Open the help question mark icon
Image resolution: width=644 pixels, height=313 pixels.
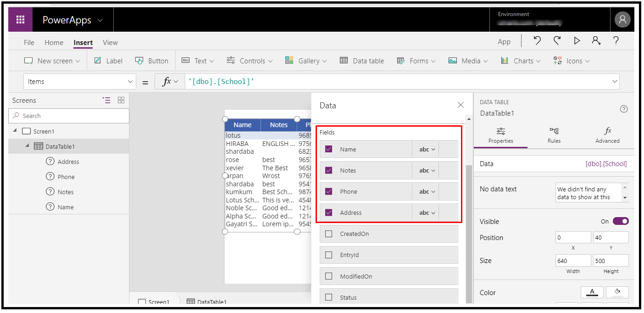pyautogui.click(x=616, y=41)
